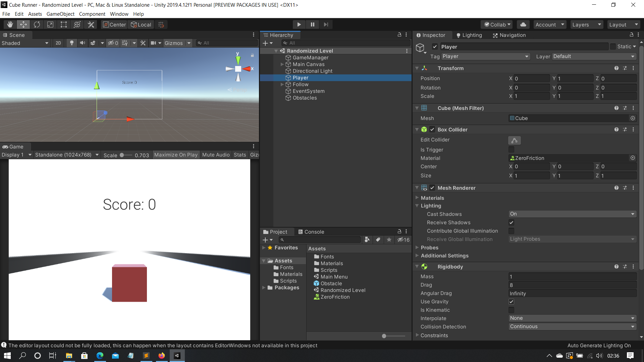Open Collision Detection dropdown
644x362 pixels.
[572, 326]
